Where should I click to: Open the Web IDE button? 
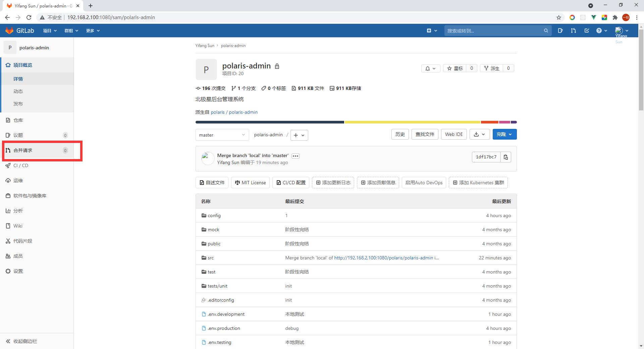pyautogui.click(x=454, y=134)
